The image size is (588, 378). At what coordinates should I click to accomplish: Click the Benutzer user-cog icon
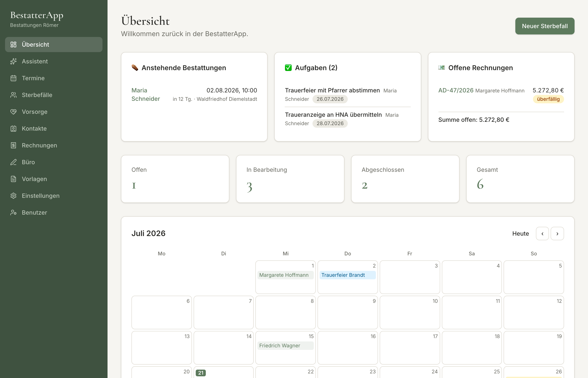tap(13, 213)
